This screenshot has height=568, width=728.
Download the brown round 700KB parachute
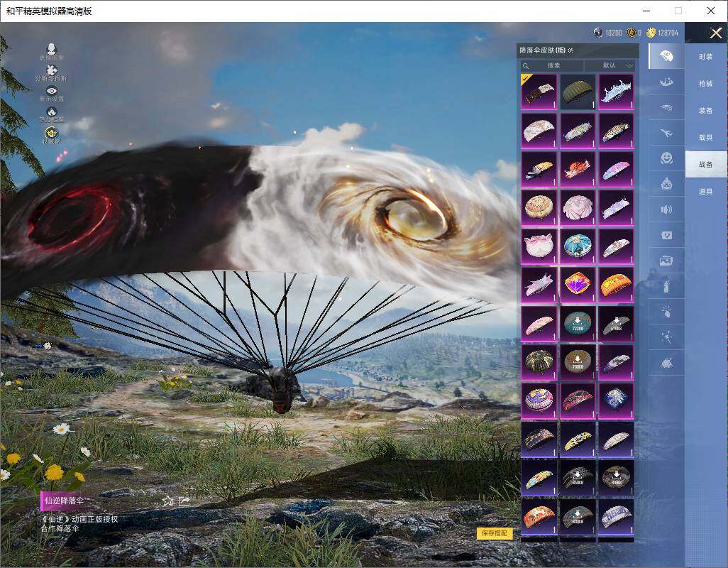(x=578, y=361)
